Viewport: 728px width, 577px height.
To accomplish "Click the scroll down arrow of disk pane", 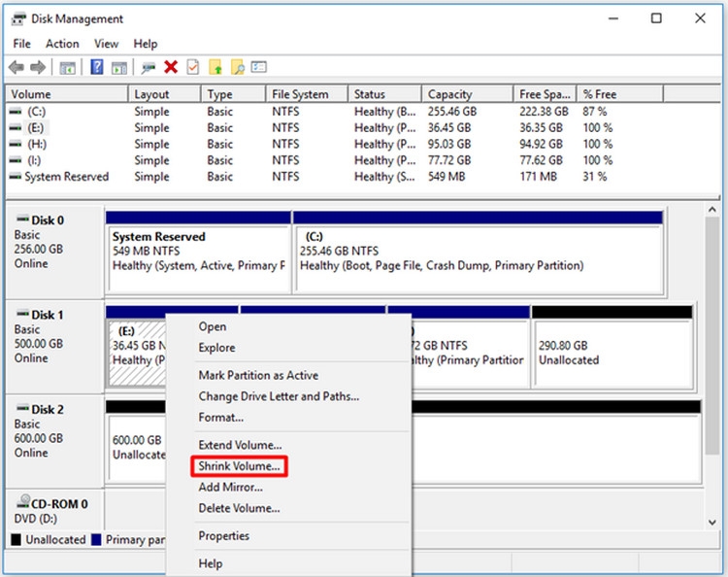I will (x=711, y=523).
